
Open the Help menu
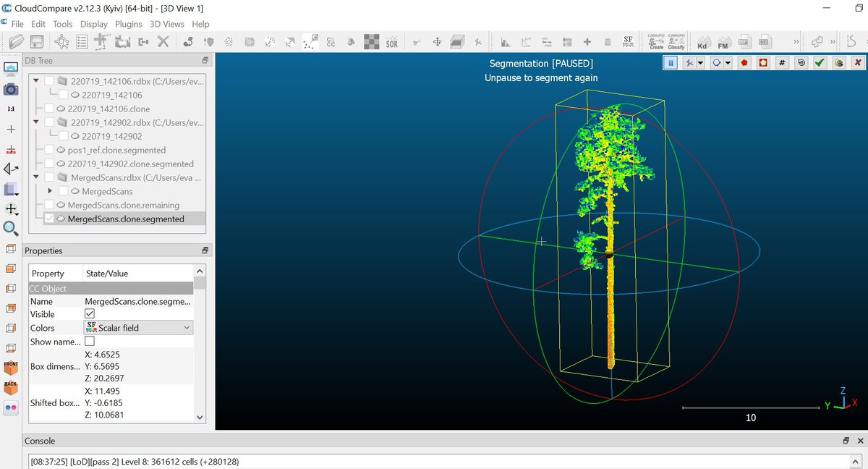point(200,24)
